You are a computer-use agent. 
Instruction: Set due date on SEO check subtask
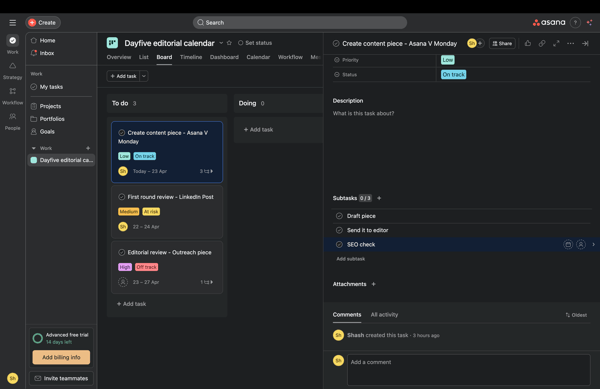(568, 244)
